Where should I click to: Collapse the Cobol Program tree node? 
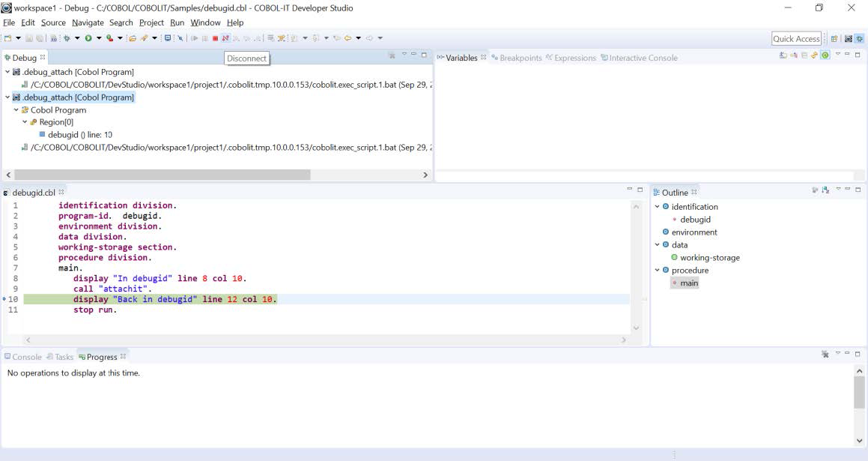(16, 109)
